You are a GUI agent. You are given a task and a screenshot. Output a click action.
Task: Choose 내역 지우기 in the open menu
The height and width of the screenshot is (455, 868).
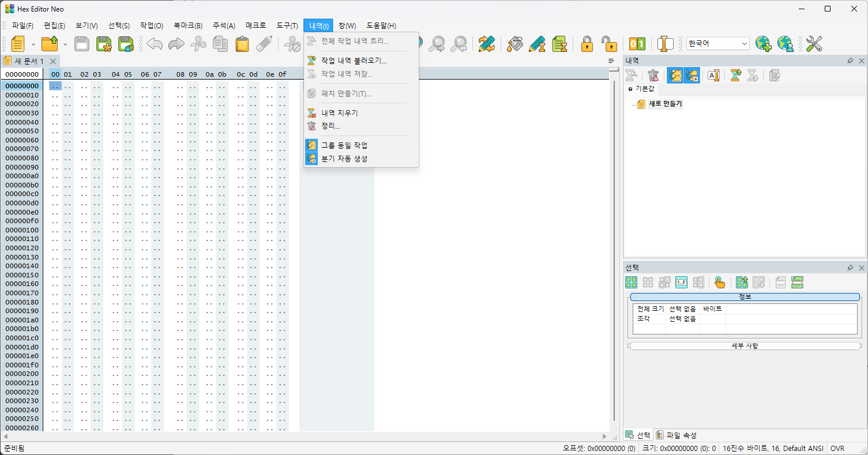click(361, 113)
